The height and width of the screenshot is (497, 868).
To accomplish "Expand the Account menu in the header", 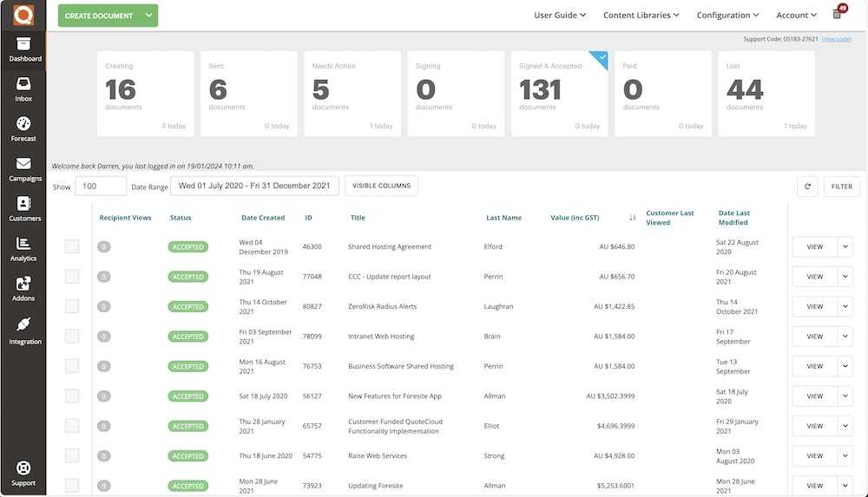I will (x=796, y=16).
